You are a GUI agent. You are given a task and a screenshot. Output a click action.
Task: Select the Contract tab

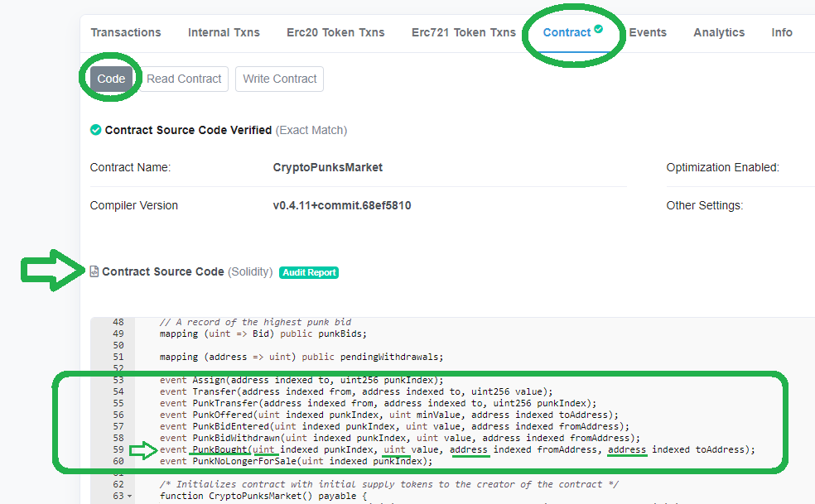[x=567, y=32]
